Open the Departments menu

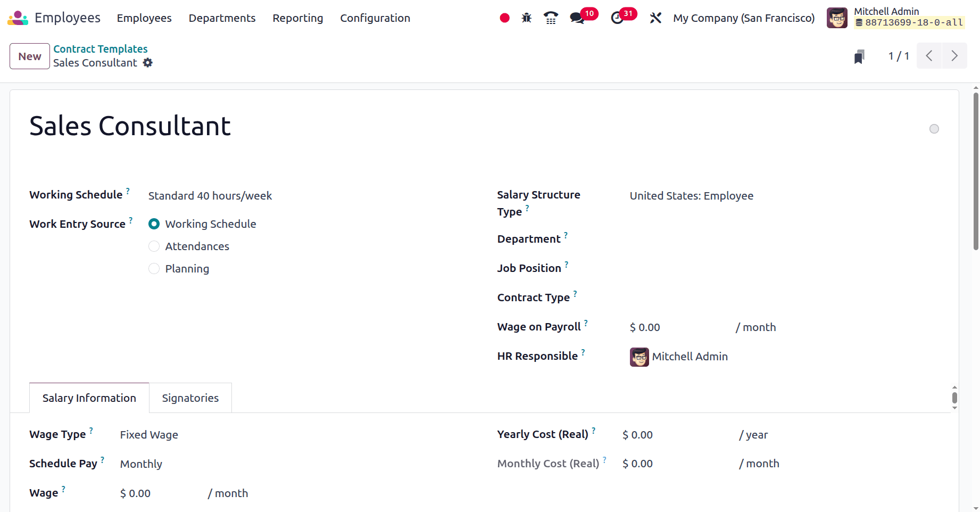click(222, 18)
